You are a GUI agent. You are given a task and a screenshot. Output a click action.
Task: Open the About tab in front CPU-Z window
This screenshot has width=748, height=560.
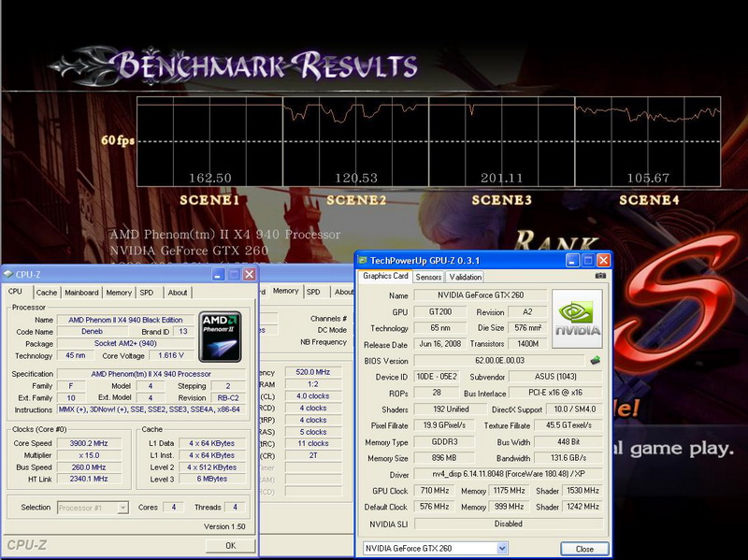pos(178,293)
